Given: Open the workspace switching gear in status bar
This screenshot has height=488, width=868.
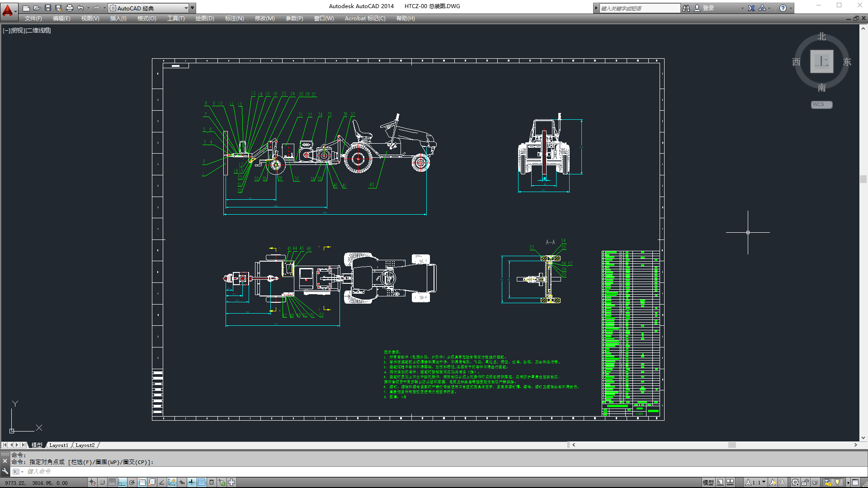Looking at the screenshot, I should point(795,482).
